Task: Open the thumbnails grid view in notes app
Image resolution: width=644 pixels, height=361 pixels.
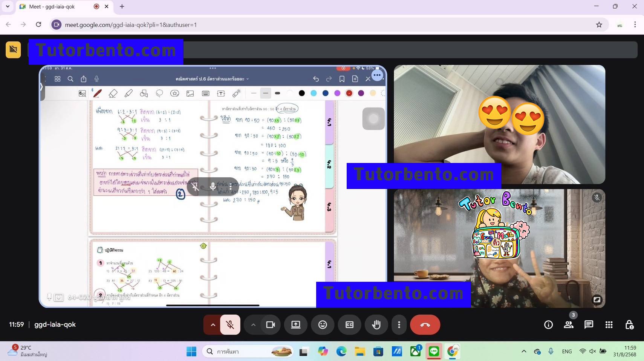Action: pos(58,79)
